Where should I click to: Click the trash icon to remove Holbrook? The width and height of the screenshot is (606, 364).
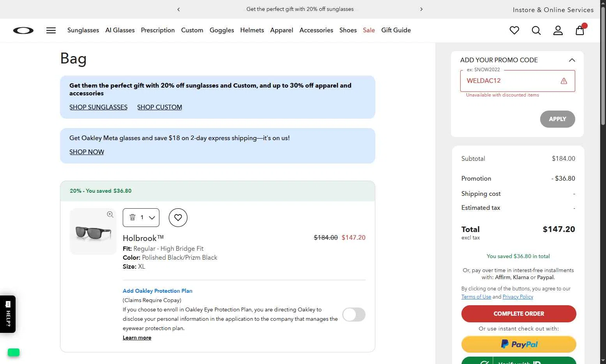coord(132,217)
